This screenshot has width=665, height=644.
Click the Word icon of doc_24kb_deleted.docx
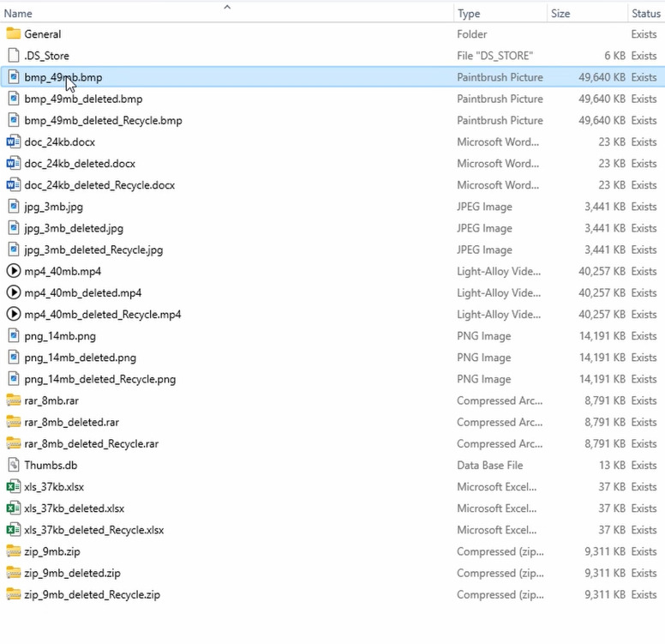pos(14,163)
